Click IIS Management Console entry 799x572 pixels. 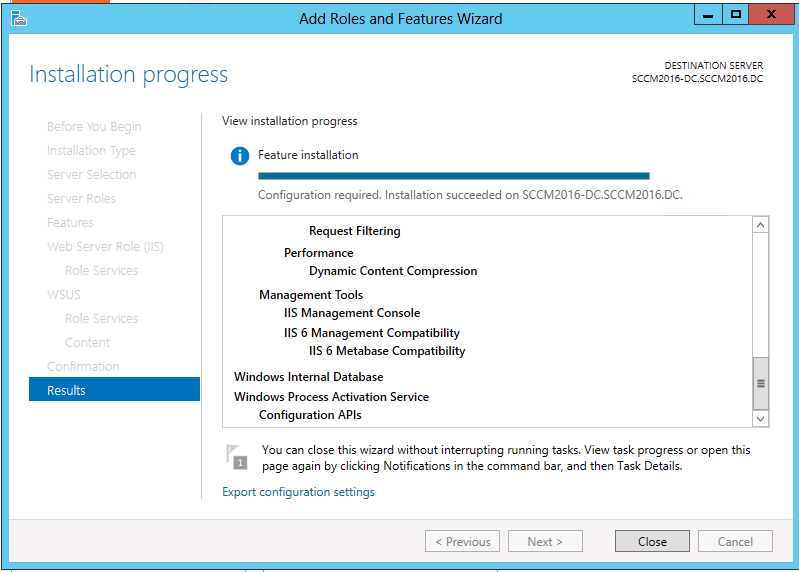click(352, 313)
